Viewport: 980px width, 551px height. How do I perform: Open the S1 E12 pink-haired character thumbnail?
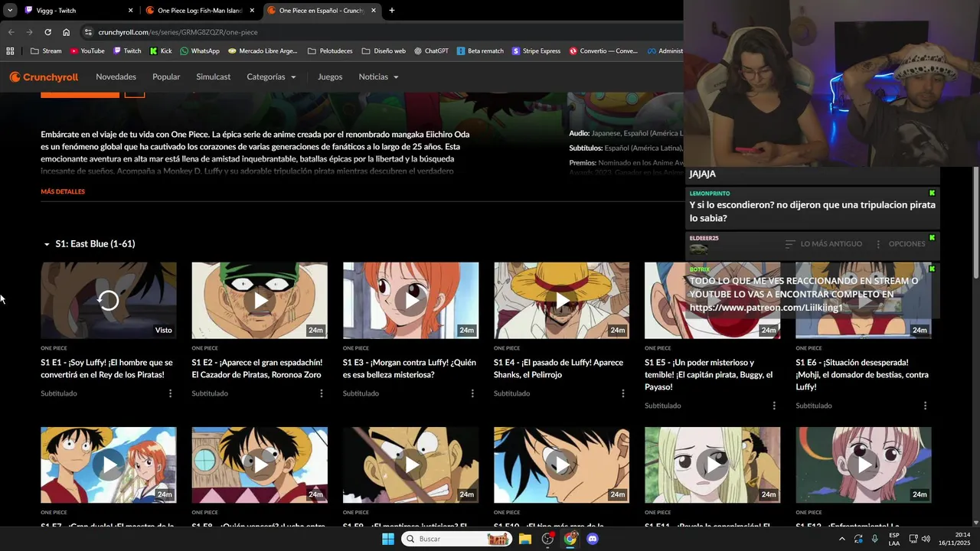[x=864, y=465]
